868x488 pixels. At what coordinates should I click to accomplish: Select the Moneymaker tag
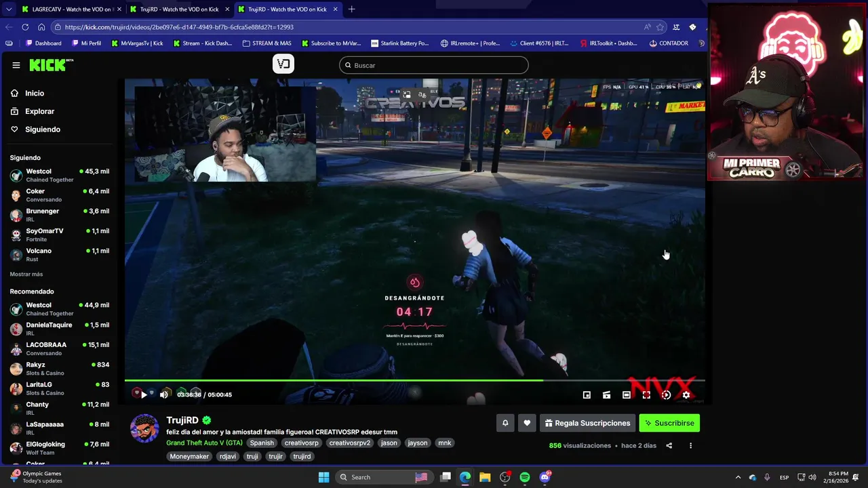(189, 456)
